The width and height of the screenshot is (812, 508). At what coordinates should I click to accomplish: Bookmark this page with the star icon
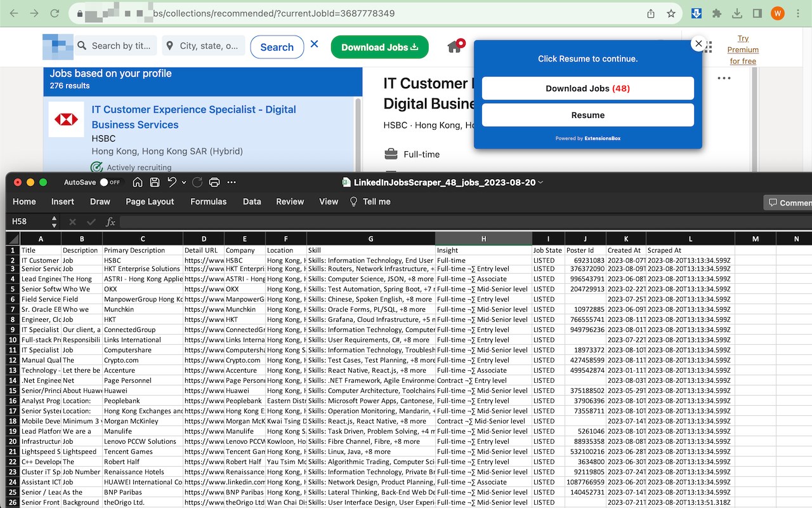point(671,13)
